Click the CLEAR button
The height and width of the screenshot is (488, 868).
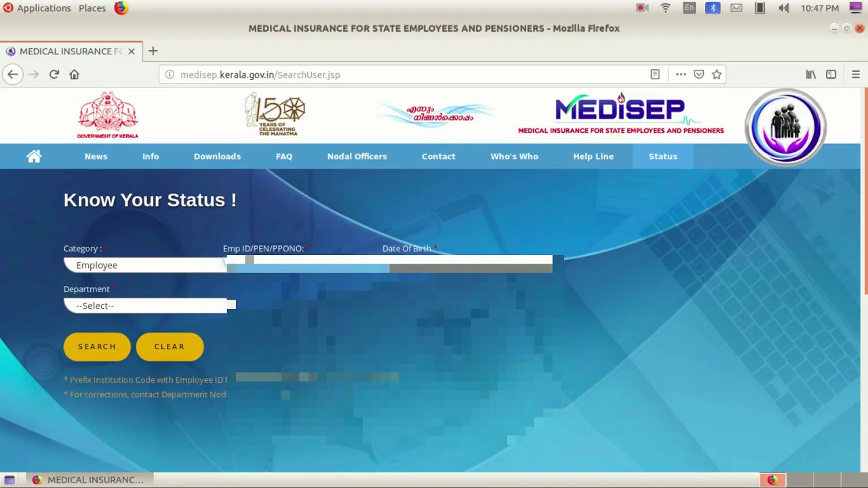170,346
